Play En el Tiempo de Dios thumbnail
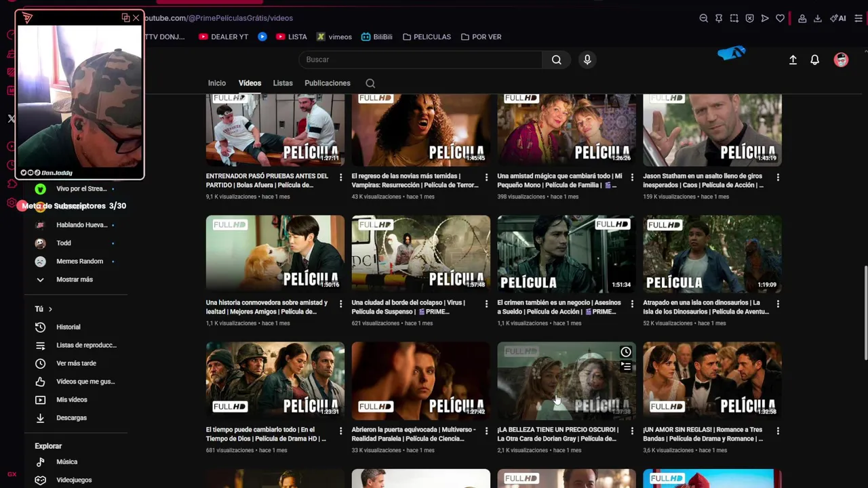This screenshot has width=868, height=488. [275, 380]
